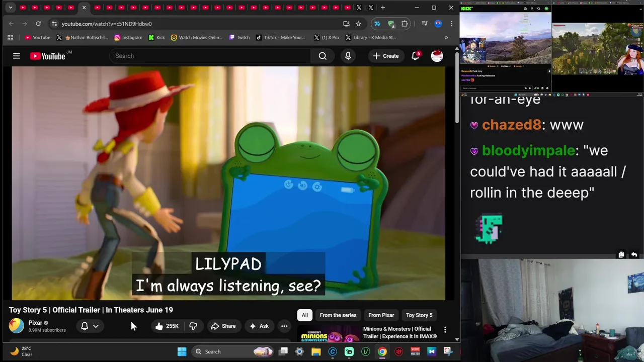The height and width of the screenshot is (362, 644).
Task: Open the Instagram bookmark
Action: 128,37
